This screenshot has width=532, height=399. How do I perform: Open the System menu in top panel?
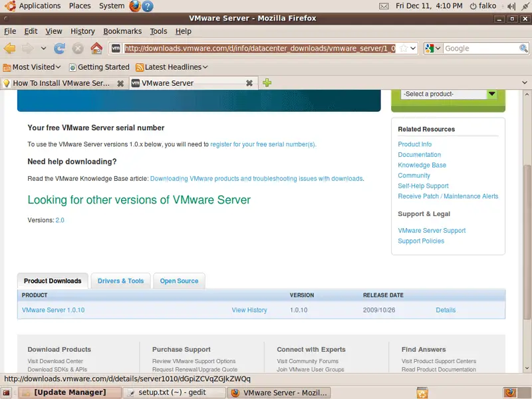112,6
